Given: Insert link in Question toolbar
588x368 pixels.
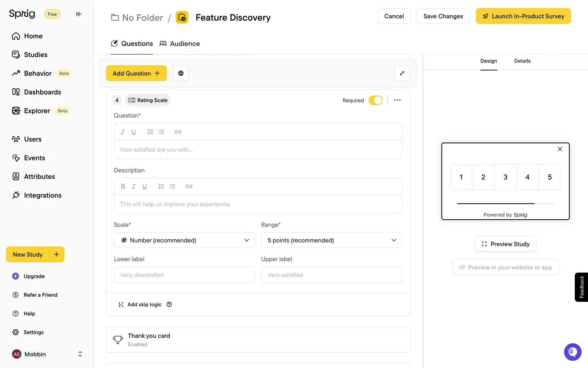Looking at the screenshot, I should pos(178,132).
